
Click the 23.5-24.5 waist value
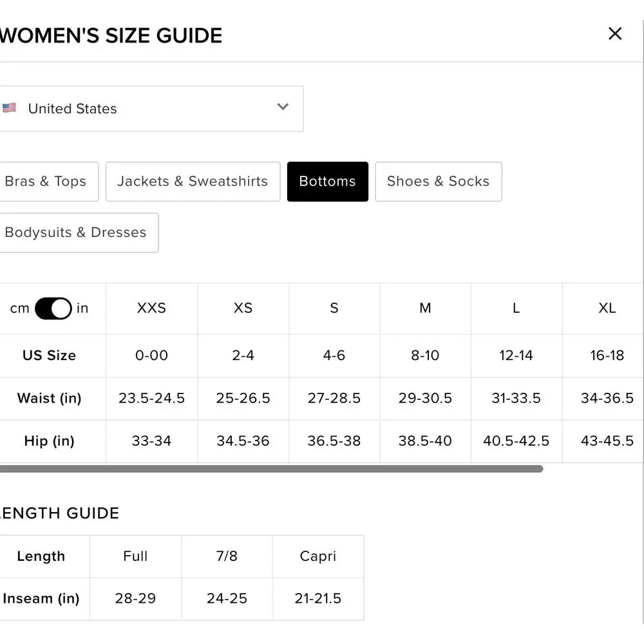(x=151, y=399)
